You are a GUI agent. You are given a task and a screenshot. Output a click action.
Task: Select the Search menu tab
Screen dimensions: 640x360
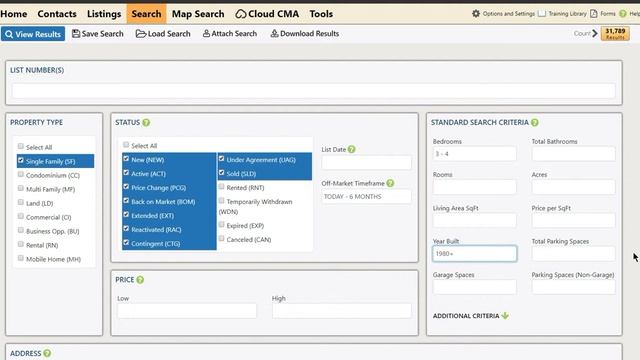(146, 14)
